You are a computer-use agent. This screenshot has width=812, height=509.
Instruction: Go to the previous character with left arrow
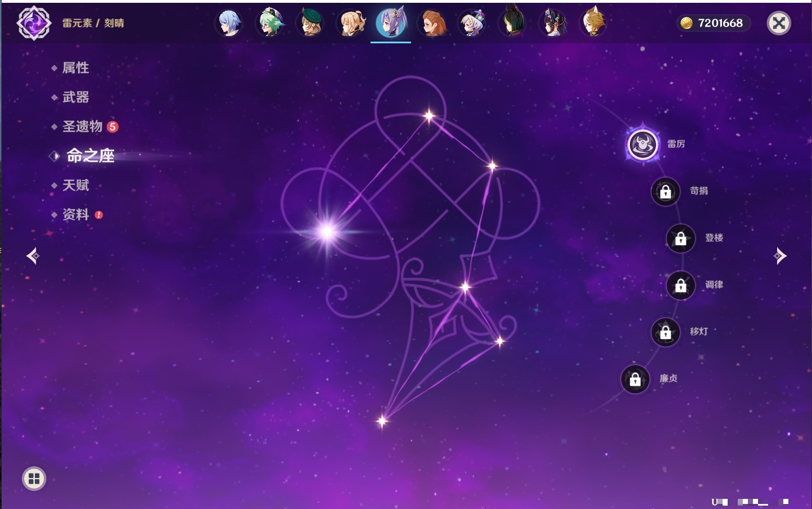point(33,256)
